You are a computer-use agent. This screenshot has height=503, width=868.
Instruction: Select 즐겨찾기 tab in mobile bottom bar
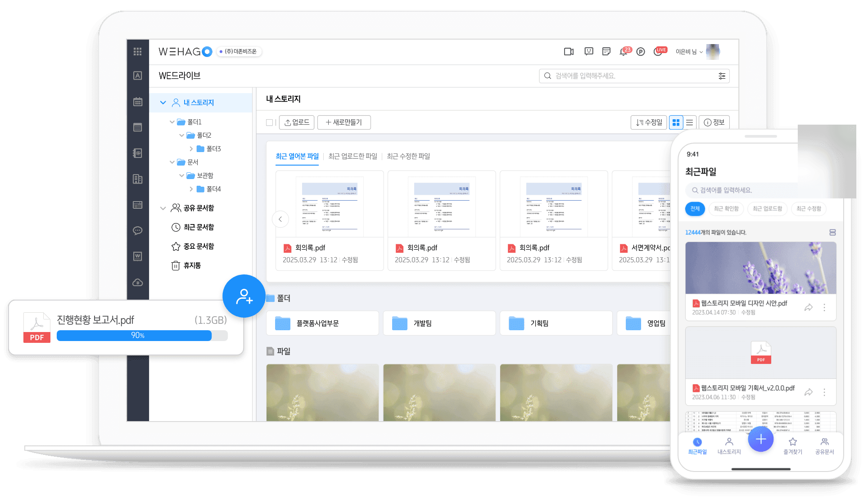pos(793,445)
